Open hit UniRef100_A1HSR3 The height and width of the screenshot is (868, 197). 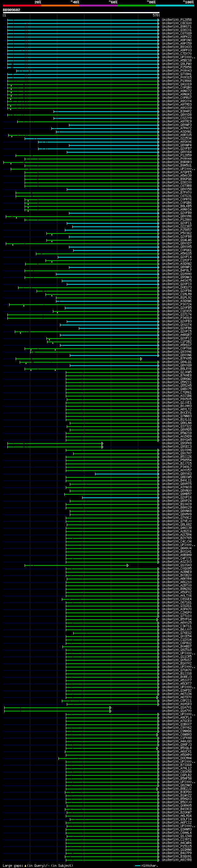pyautogui.click(x=177, y=704)
